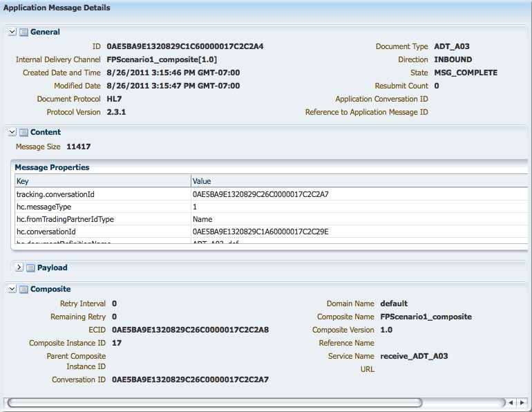Image resolution: width=532 pixels, height=412 pixels.
Task: Click the Composite section list icon
Action: [x=23, y=289]
